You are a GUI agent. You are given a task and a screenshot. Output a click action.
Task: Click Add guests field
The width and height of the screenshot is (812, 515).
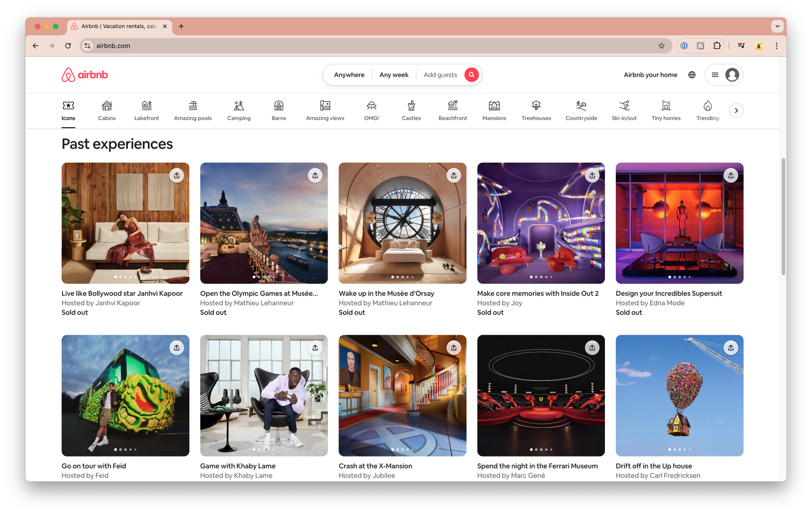[x=440, y=75]
